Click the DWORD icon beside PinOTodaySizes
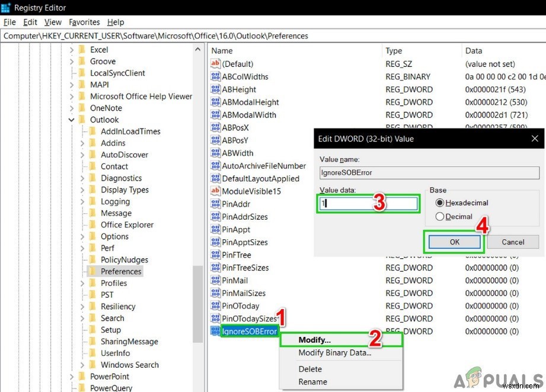Viewport: 546px width, 392px height. point(217,318)
